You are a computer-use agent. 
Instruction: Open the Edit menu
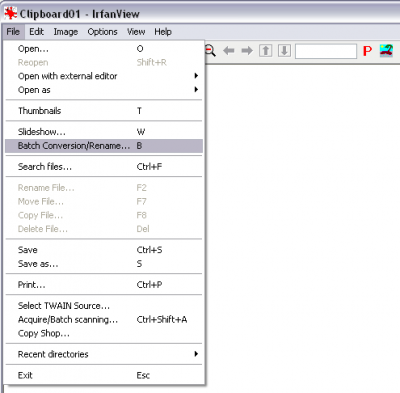(36, 32)
